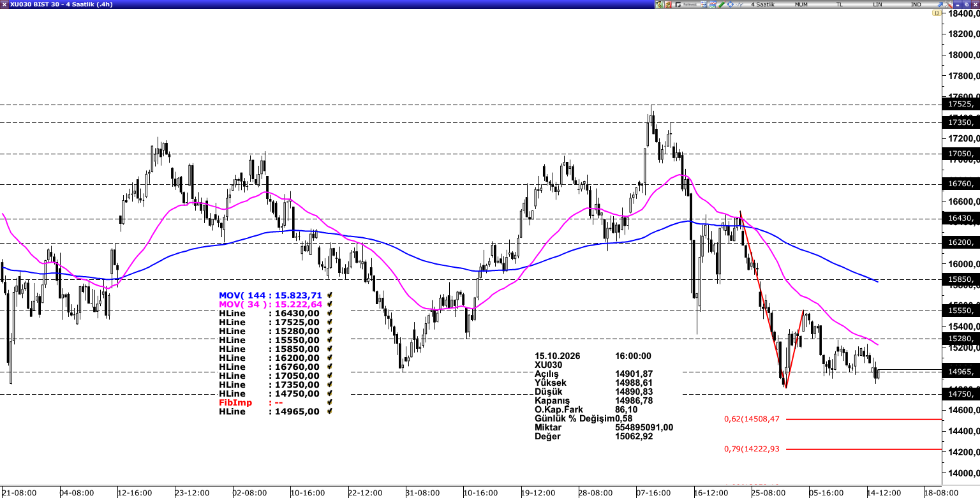980x498 pixels.
Task: Click the Kapanış value 14986,78
Action: pos(634,400)
